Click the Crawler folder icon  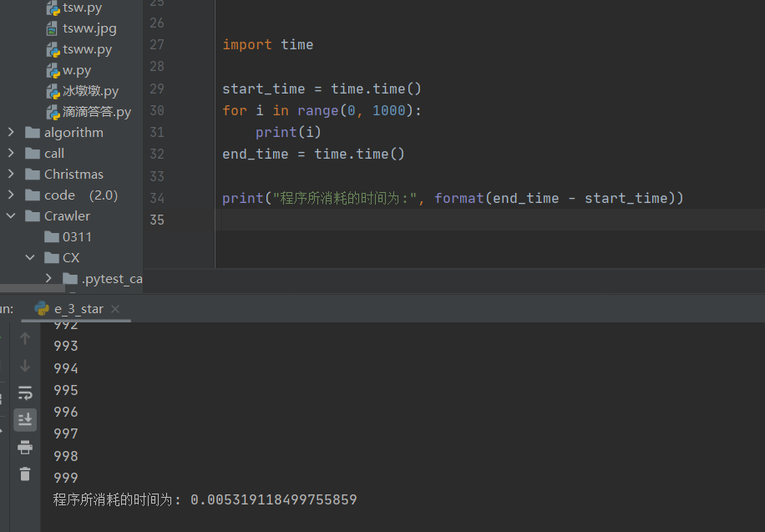point(33,215)
